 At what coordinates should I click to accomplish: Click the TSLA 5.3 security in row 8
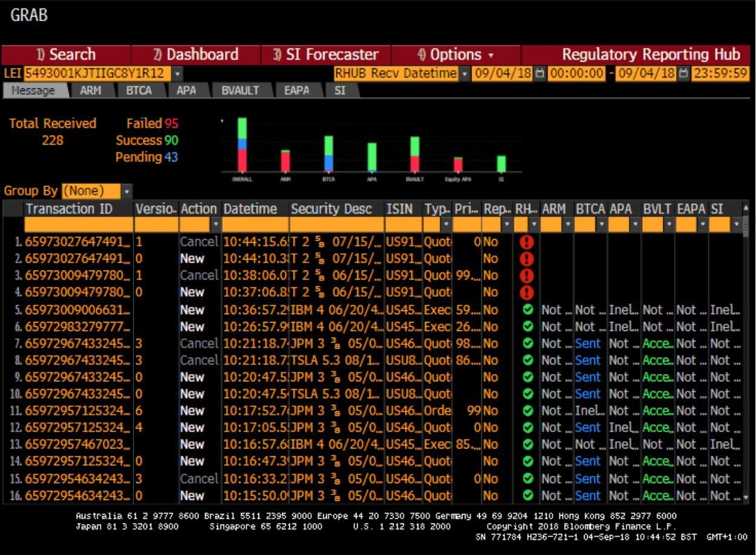click(337, 361)
